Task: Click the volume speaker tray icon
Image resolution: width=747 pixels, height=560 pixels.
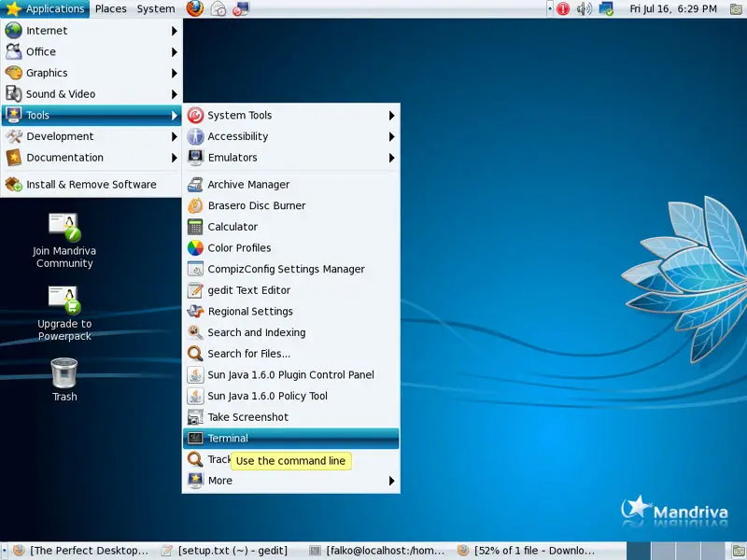Action: coord(585,8)
